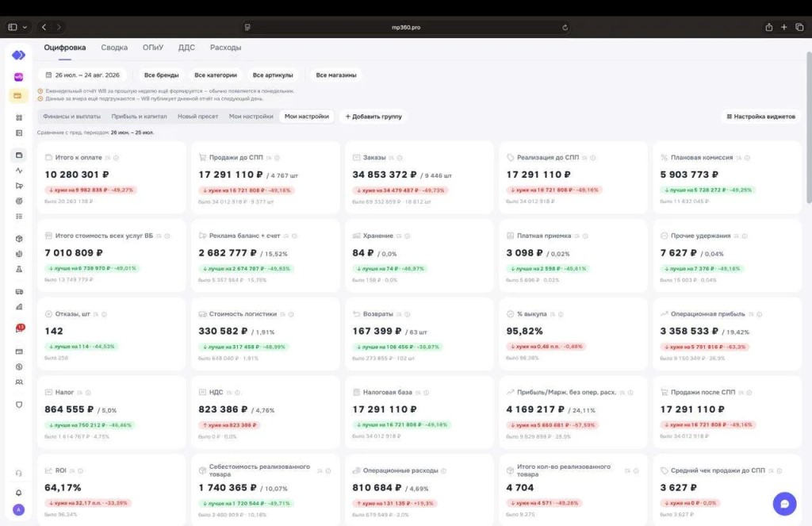The width and height of the screenshot is (812, 526).
Task: Go back with Safari's back arrow
Action: [44, 27]
